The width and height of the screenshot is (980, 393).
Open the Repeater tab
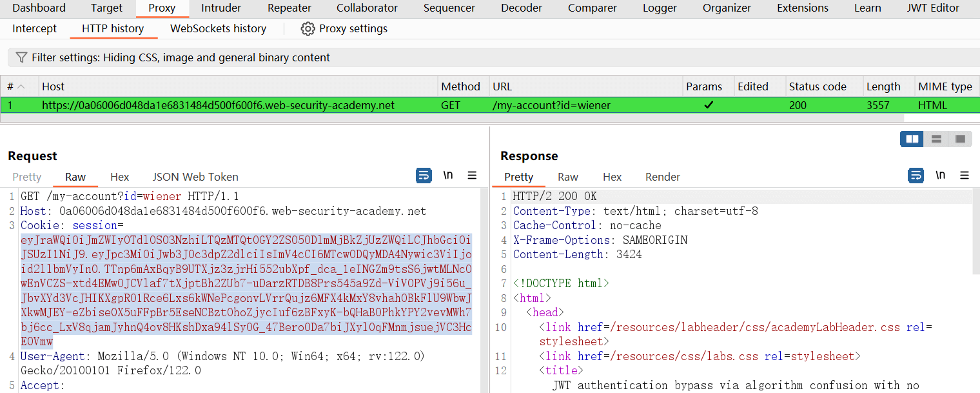(x=289, y=8)
